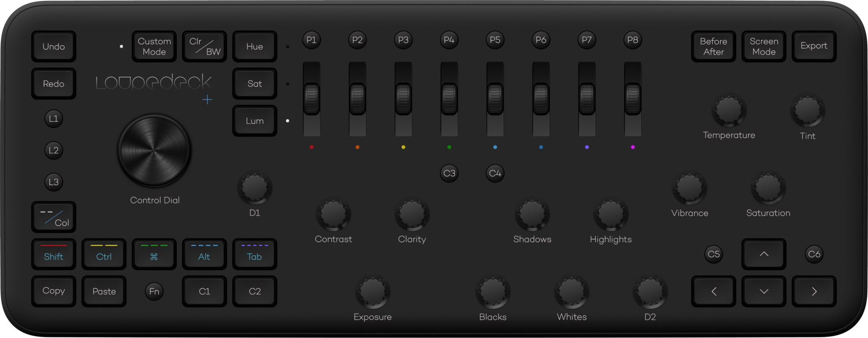The height and width of the screenshot is (338, 868).
Task: Click the Shadows knob
Action: pos(532,214)
